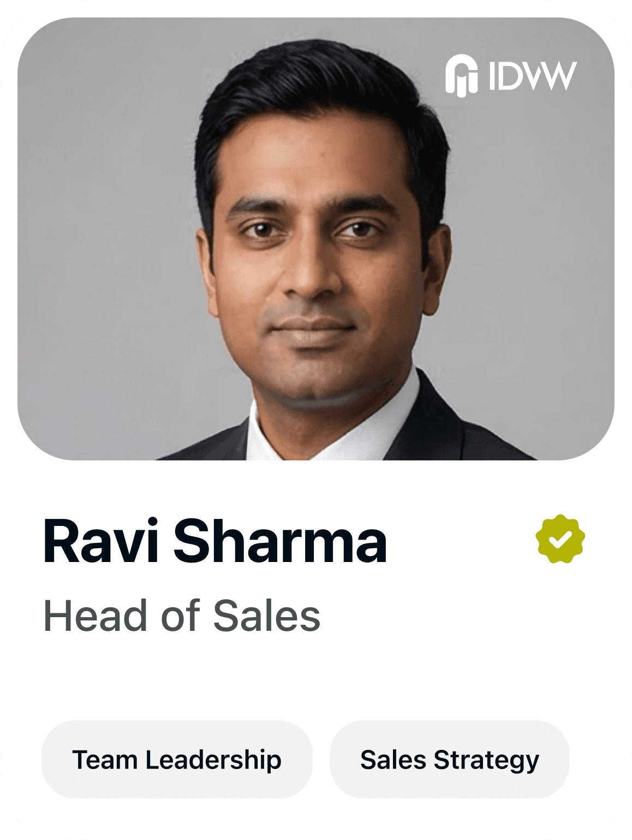The image size is (632, 840).
Task: Select the word Sales in the job title
Action: pyautogui.click(x=266, y=616)
